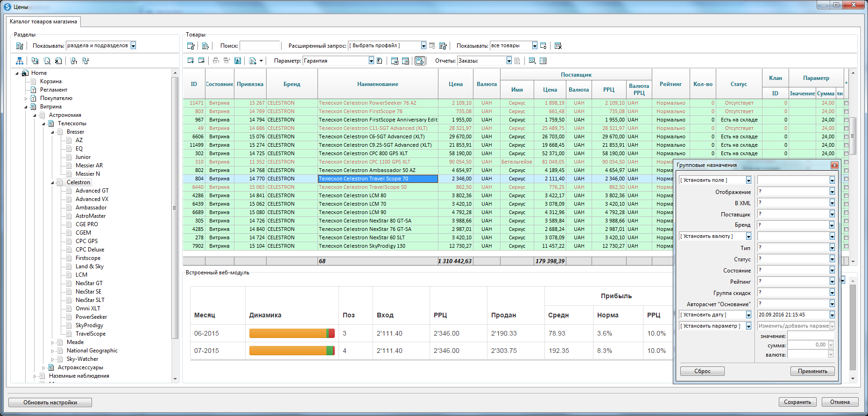Viewport: 868px width, 416px height.
Task: Open the Установить поле dropdown
Action: 748,180
